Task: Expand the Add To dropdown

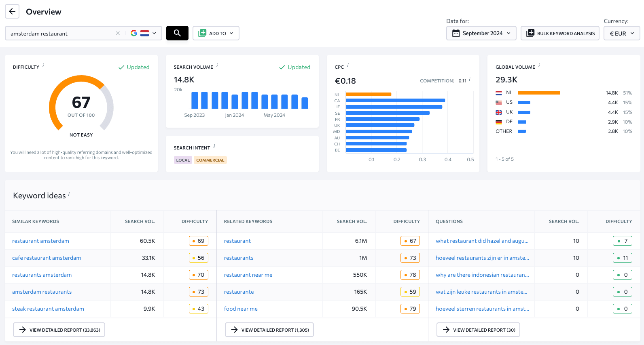Action: pyautogui.click(x=216, y=33)
